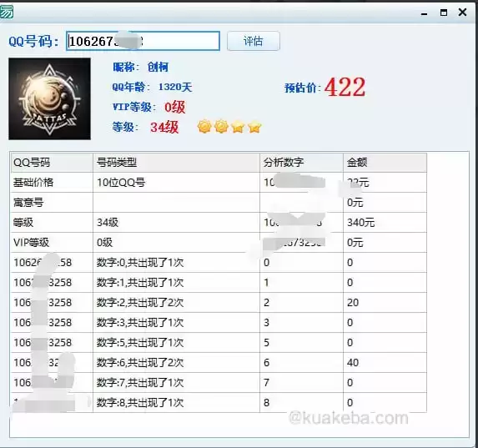The height and width of the screenshot is (448, 478).
Task: Click the QQ年龄 value 1320天
Action: coord(175,88)
